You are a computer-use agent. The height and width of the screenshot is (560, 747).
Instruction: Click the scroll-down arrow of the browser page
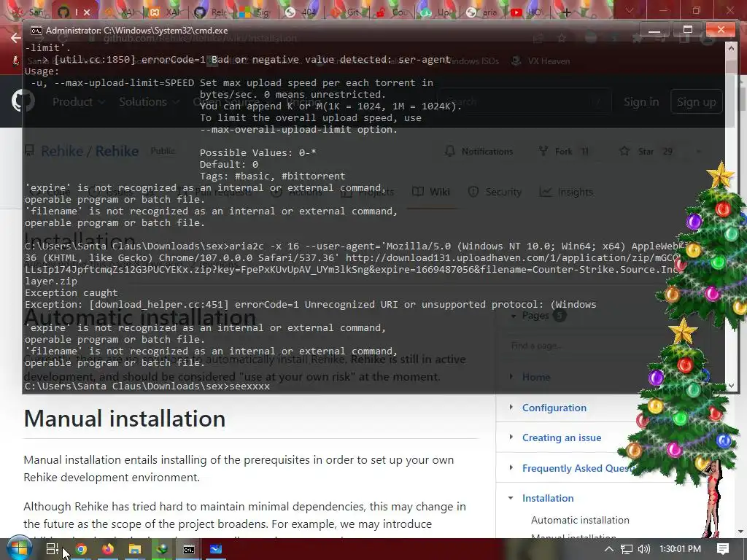click(x=741, y=532)
